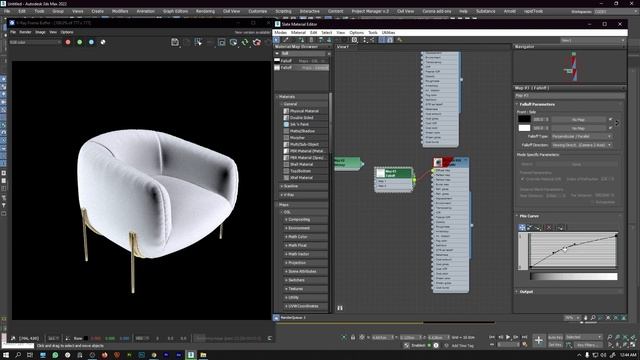
Task: Expand the Output rollout
Action: (569, 292)
